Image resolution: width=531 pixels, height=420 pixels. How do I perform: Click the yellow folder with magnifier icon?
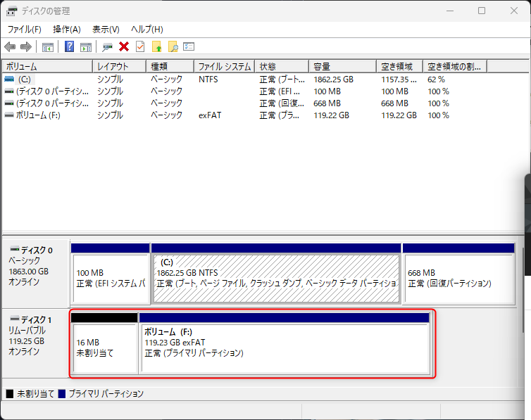(x=173, y=46)
